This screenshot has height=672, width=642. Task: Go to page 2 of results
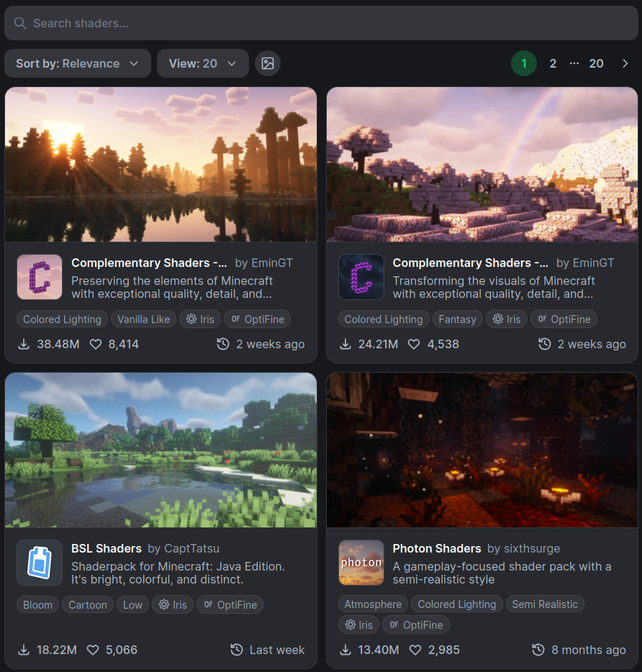[x=553, y=63]
